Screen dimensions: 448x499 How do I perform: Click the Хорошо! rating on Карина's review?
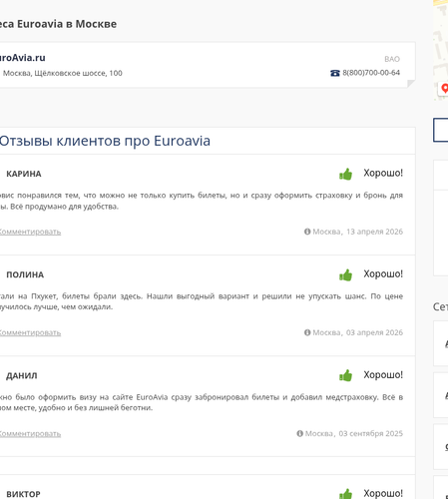click(x=383, y=173)
